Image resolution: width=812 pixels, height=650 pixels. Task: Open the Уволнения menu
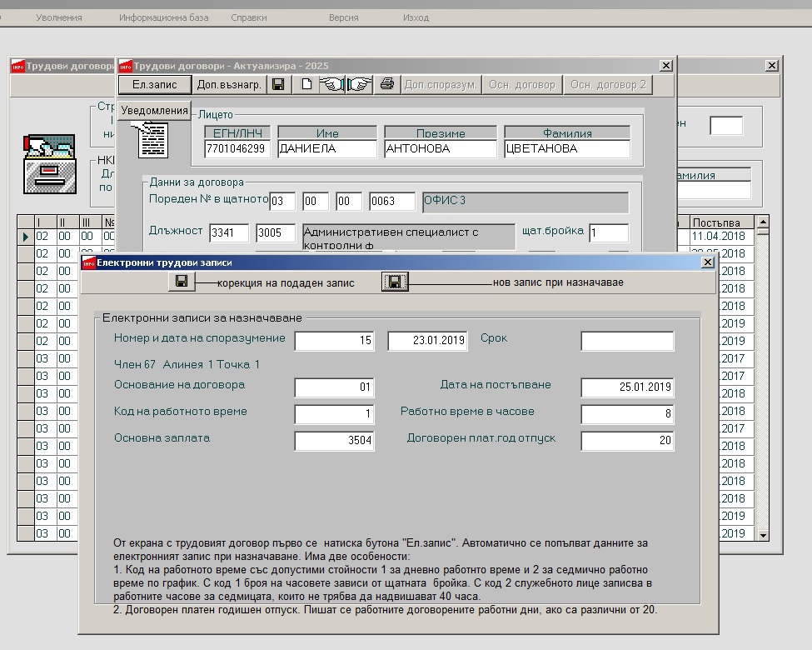59,17
